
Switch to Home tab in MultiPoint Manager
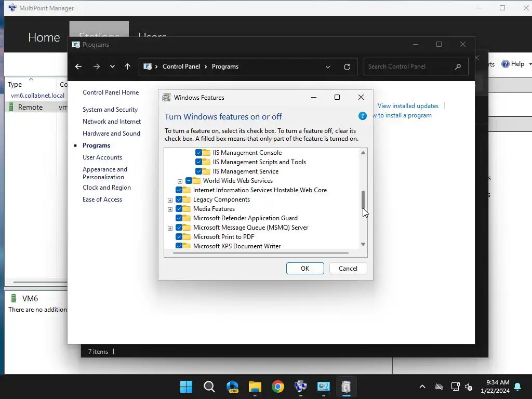point(44,37)
